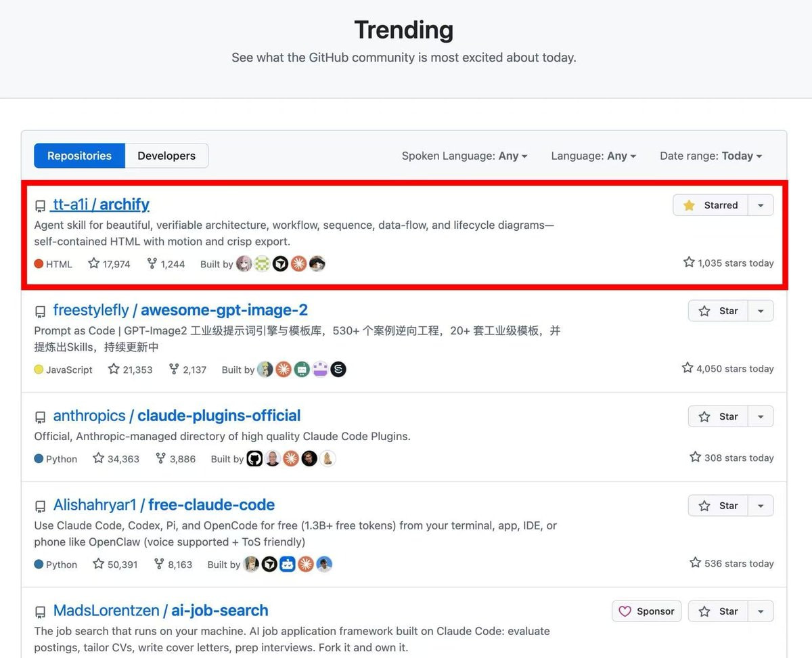Switch to the Repositories tab

pyautogui.click(x=79, y=156)
